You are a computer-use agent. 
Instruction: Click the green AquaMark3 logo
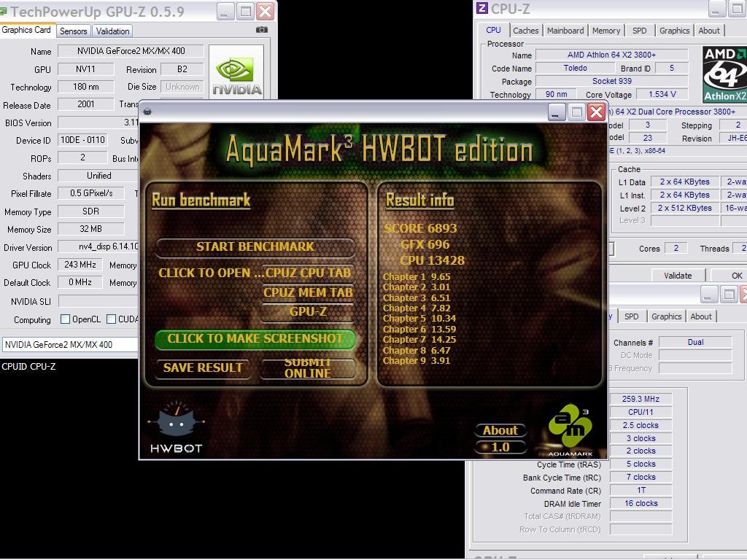tap(570, 430)
